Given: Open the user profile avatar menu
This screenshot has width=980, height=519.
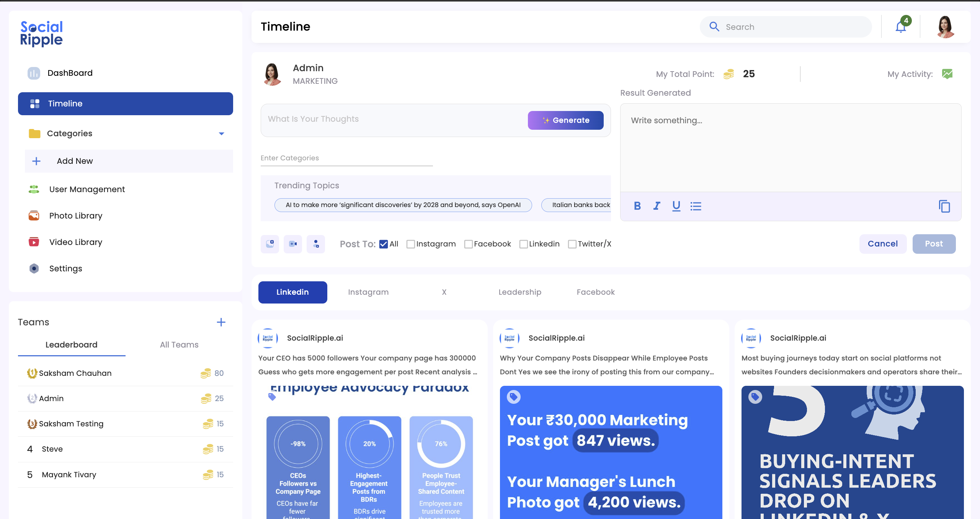Looking at the screenshot, I should 945,27.
